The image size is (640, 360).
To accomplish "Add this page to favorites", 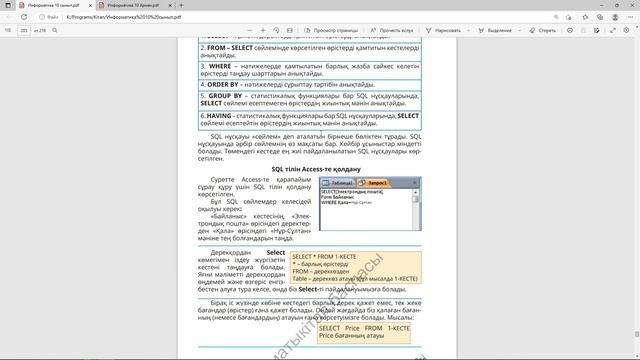I will coord(569,17).
